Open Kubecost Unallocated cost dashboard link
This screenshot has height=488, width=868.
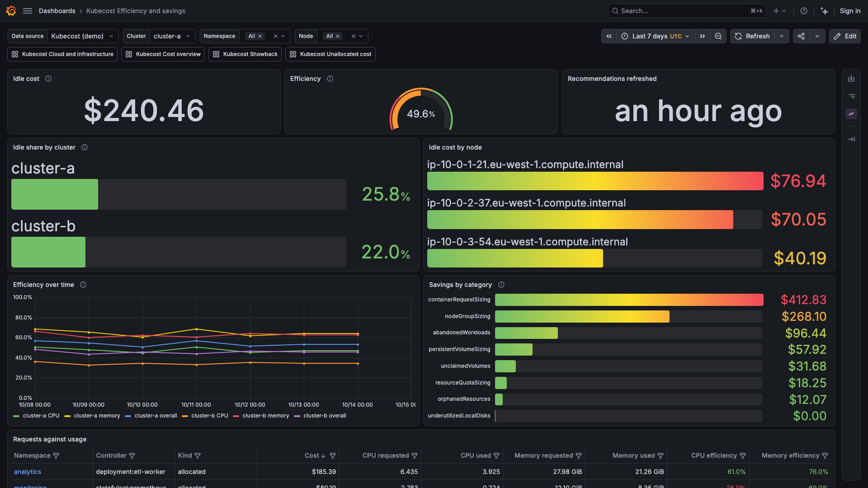(330, 54)
